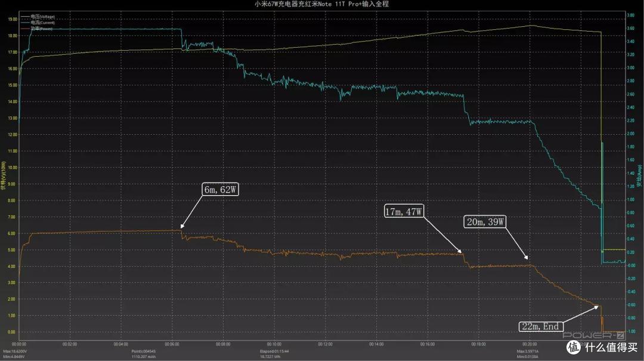Click the 00:18:00 time axis label

point(478,344)
